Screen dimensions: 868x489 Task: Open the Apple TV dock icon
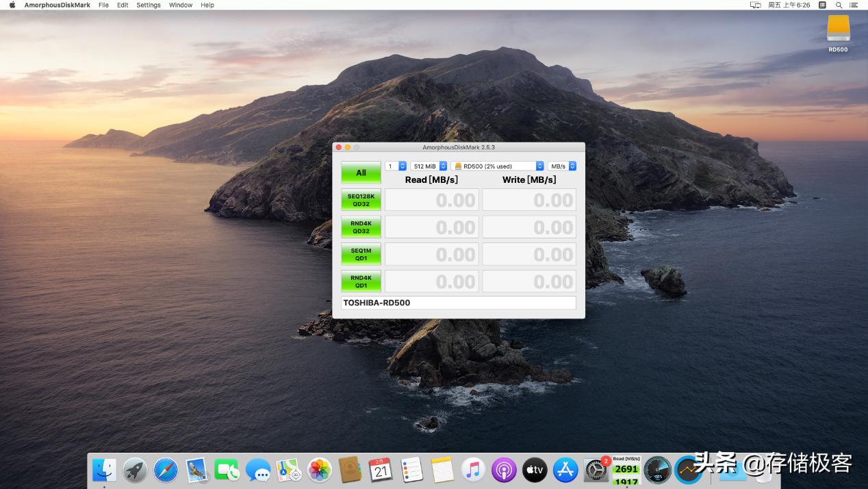535,471
